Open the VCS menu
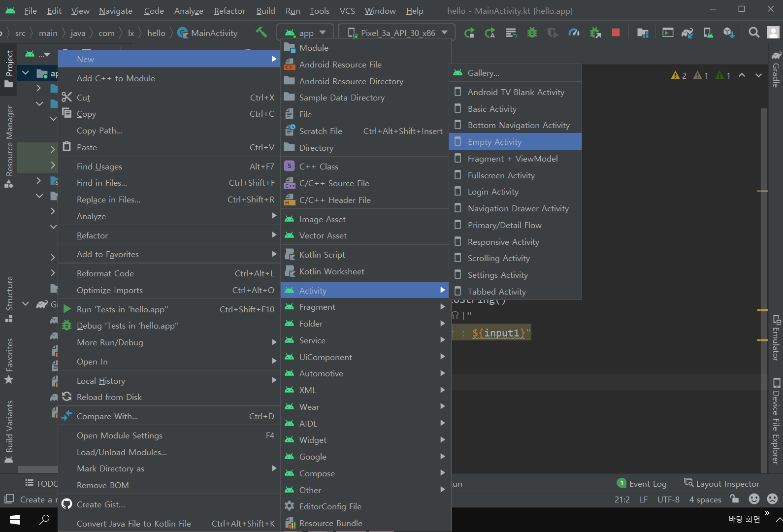 pos(347,11)
